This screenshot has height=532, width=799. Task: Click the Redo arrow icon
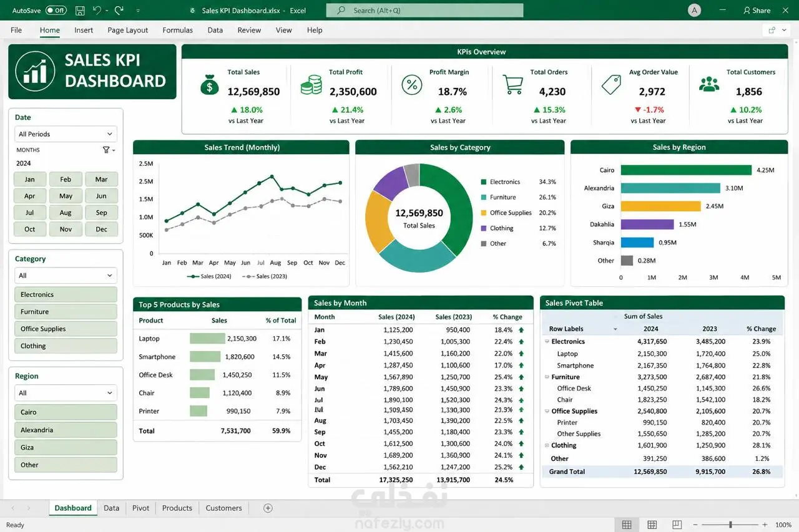coord(119,11)
